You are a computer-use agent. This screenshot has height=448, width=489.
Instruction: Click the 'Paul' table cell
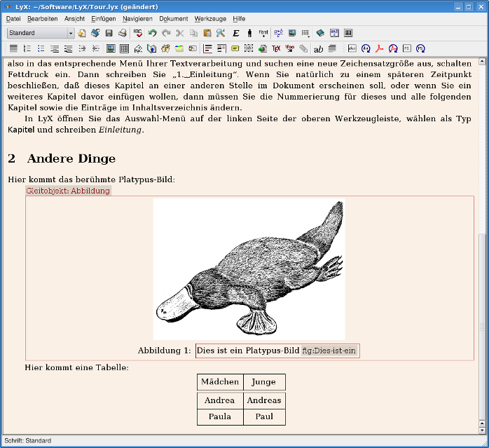coord(264,416)
